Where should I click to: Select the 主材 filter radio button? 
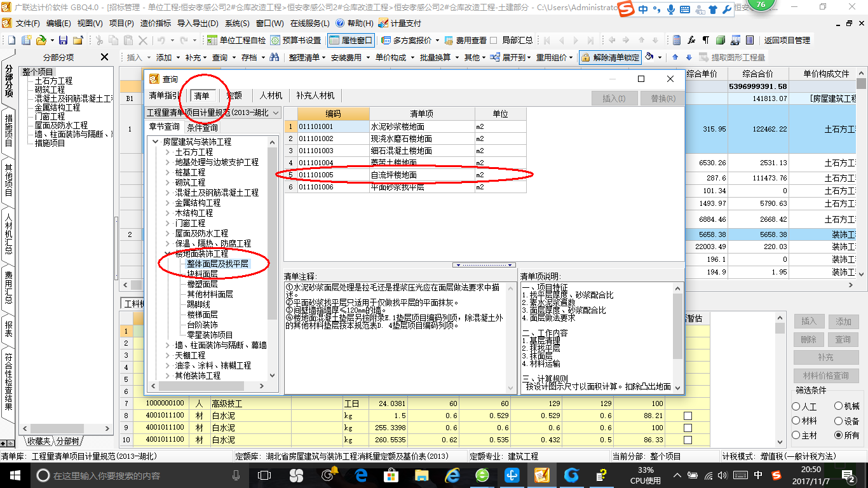[x=796, y=435]
